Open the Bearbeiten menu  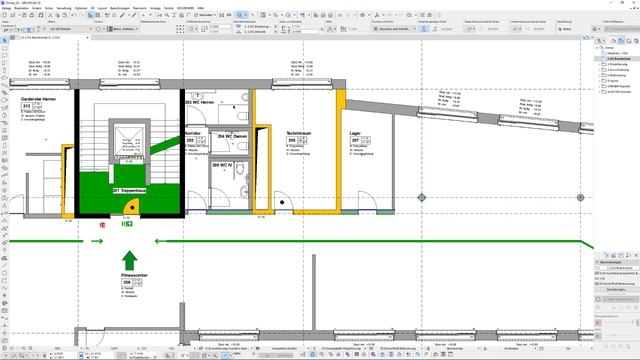pos(22,8)
